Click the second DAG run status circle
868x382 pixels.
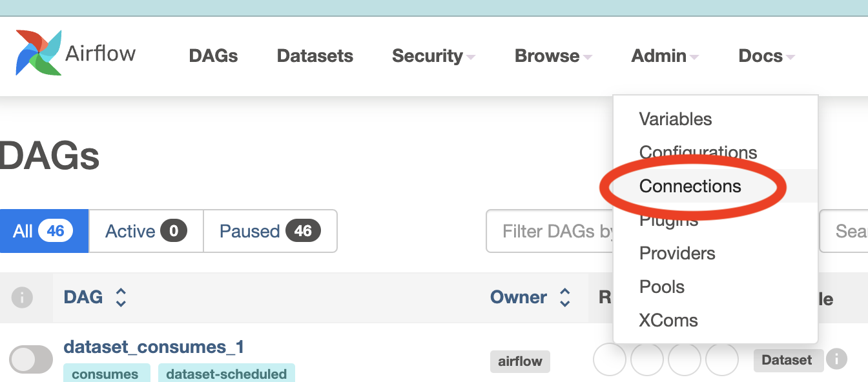[x=647, y=360]
